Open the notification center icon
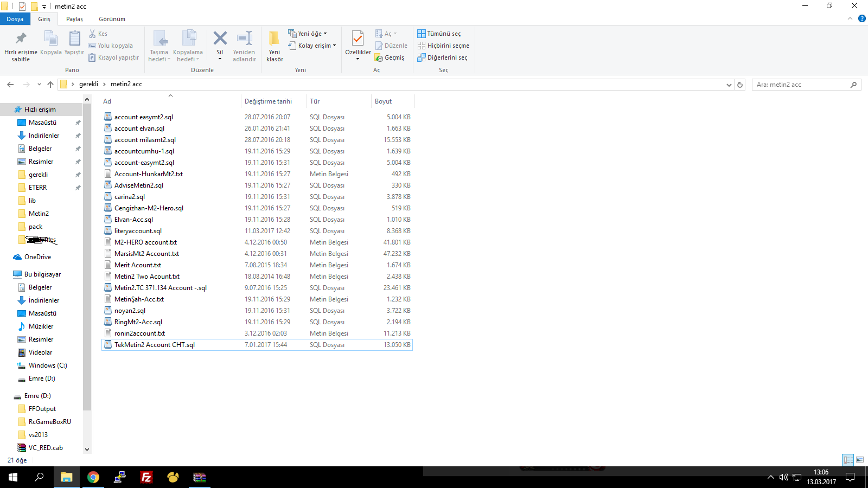Screen dimensions: 868x488 coord(850,477)
